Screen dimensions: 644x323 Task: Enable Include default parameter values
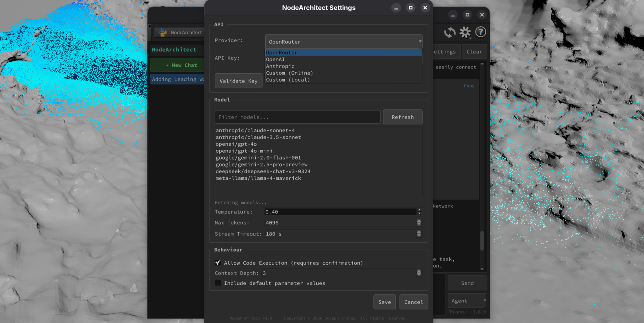click(218, 283)
